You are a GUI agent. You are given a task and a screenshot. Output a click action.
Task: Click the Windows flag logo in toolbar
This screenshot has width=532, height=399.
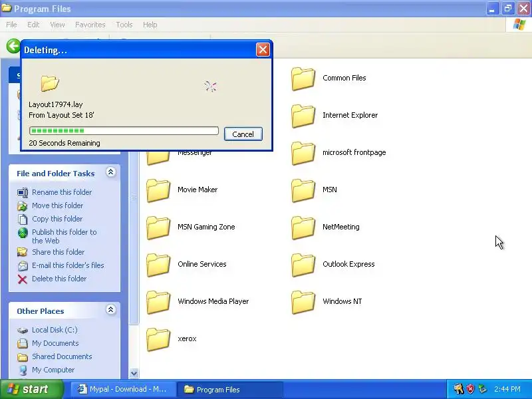pyautogui.click(x=519, y=25)
